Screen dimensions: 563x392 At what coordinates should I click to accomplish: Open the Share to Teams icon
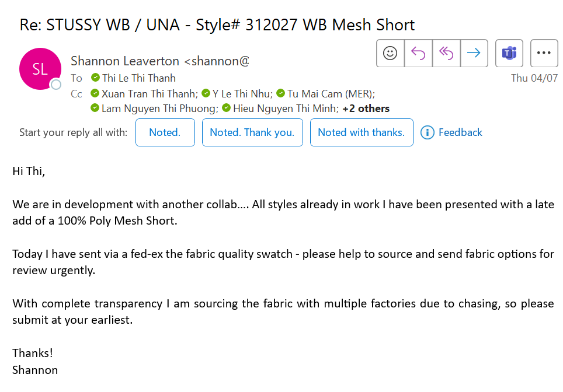click(x=509, y=53)
